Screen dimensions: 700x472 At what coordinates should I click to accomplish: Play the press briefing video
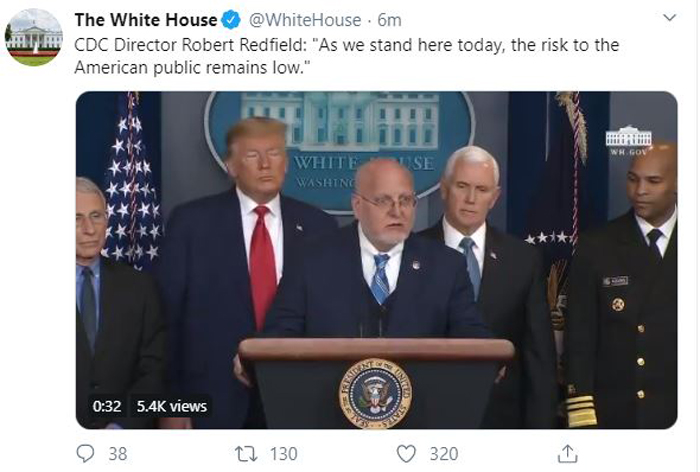pos(376,260)
